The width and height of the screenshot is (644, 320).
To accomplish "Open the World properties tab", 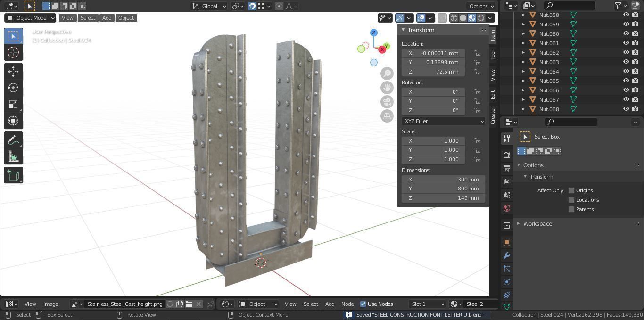I will pyautogui.click(x=507, y=208).
